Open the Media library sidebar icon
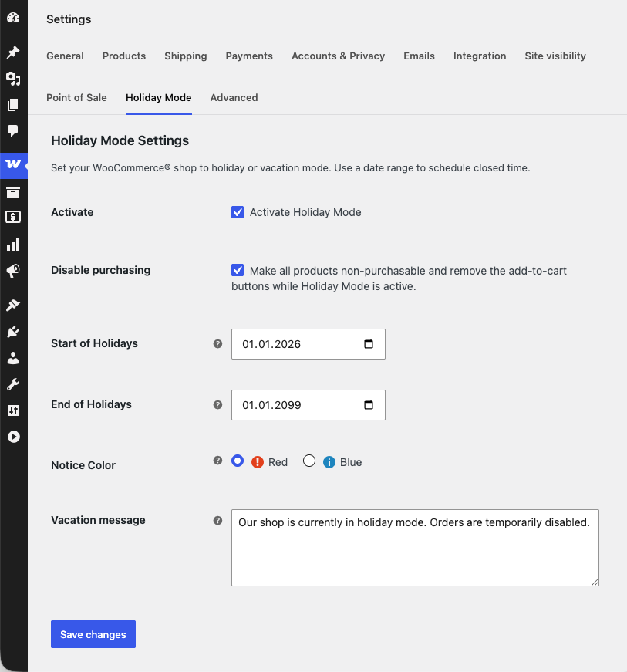627x672 pixels. tap(13, 79)
